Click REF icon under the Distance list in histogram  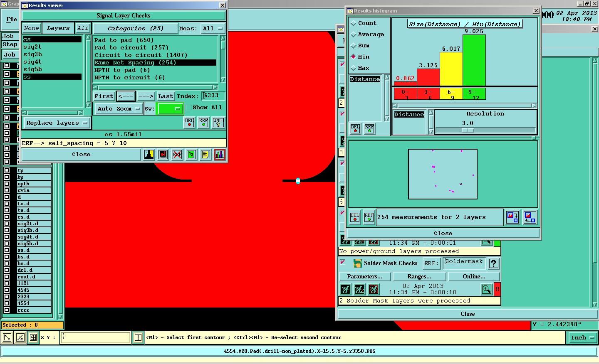[x=369, y=129]
